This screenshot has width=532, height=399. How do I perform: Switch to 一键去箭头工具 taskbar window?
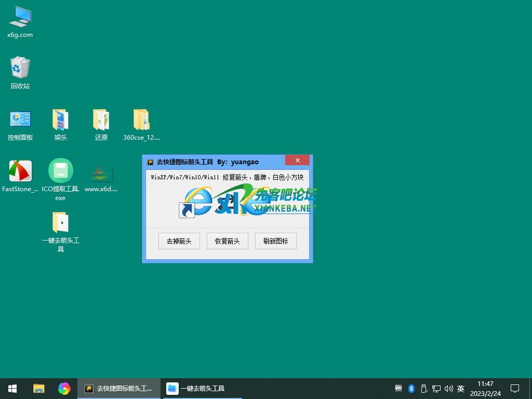[196, 388]
